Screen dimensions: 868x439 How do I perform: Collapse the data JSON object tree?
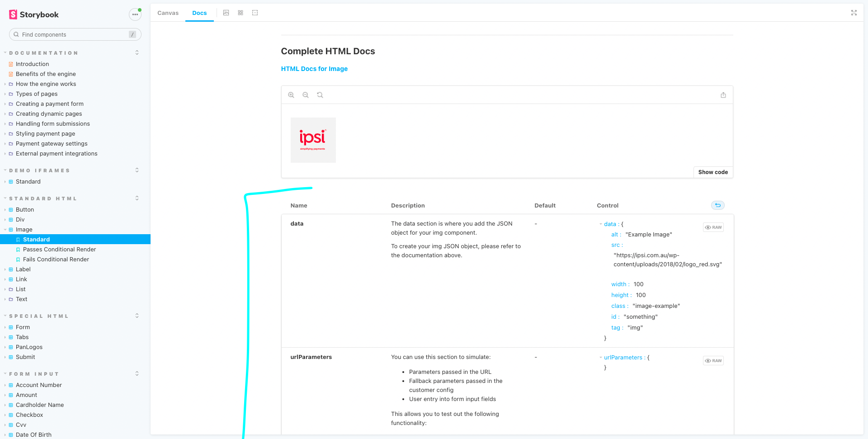(x=601, y=224)
